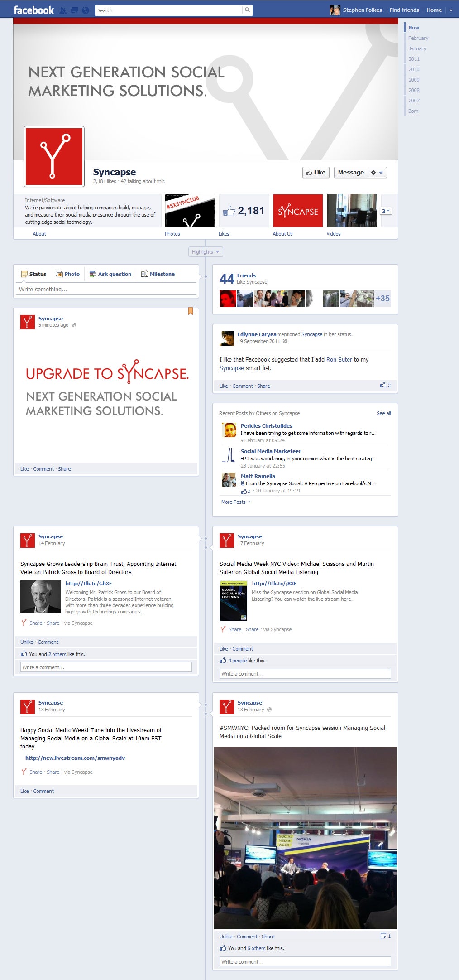
Task: Open the tlk.tc/GhXE link
Action: click(x=89, y=584)
